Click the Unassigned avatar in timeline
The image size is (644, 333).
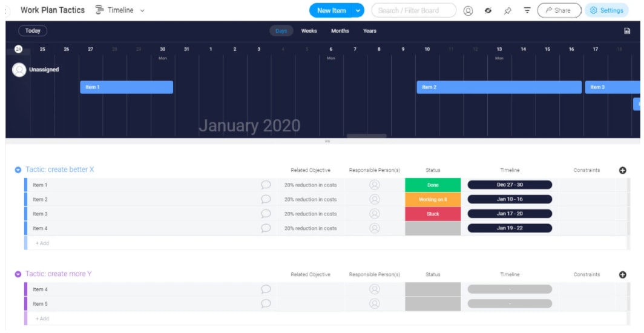click(19, 70)
